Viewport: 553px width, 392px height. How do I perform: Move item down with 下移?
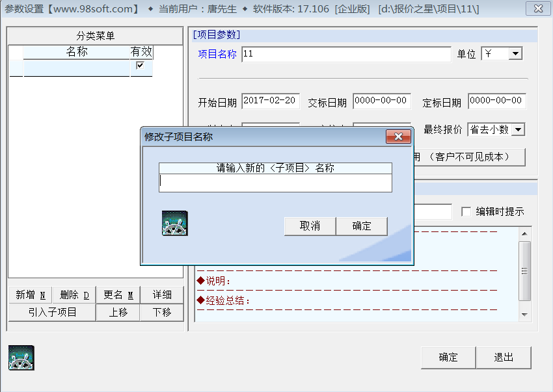(162, 312)
